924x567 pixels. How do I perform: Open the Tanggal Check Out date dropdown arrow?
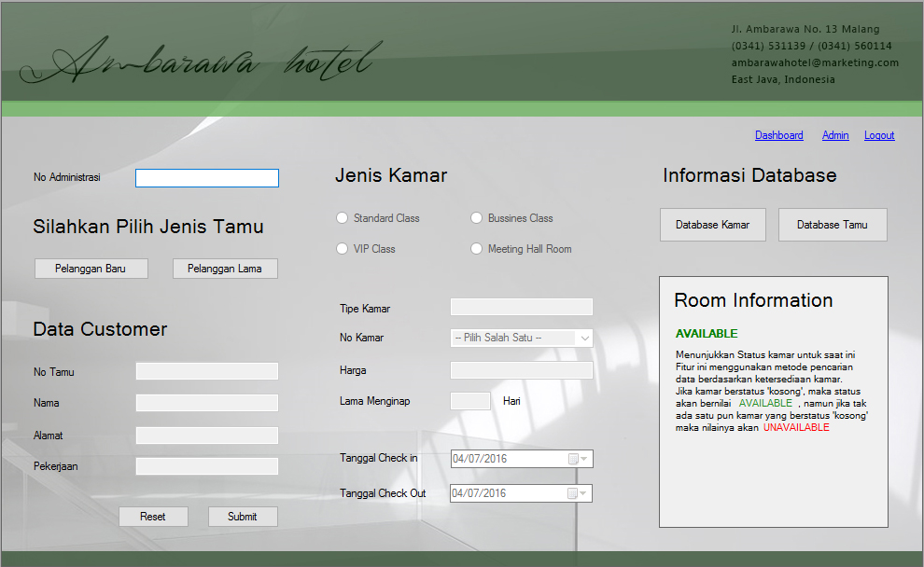(x=585, y=493)
